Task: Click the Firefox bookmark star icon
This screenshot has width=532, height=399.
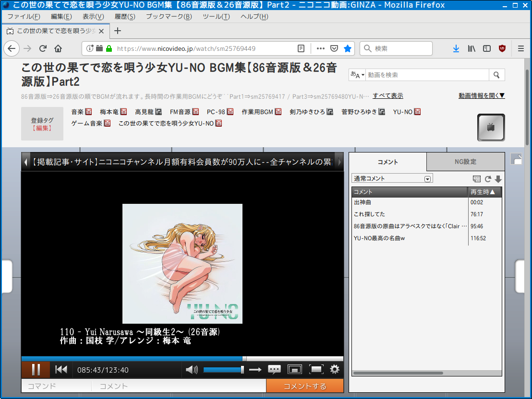Action: point(348,48)
